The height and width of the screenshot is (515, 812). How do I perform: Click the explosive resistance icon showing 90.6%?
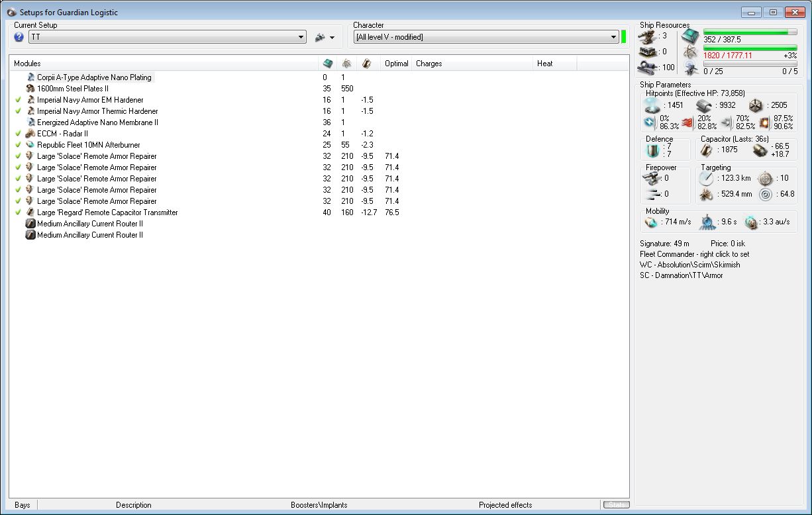click(x=765, y=122)
